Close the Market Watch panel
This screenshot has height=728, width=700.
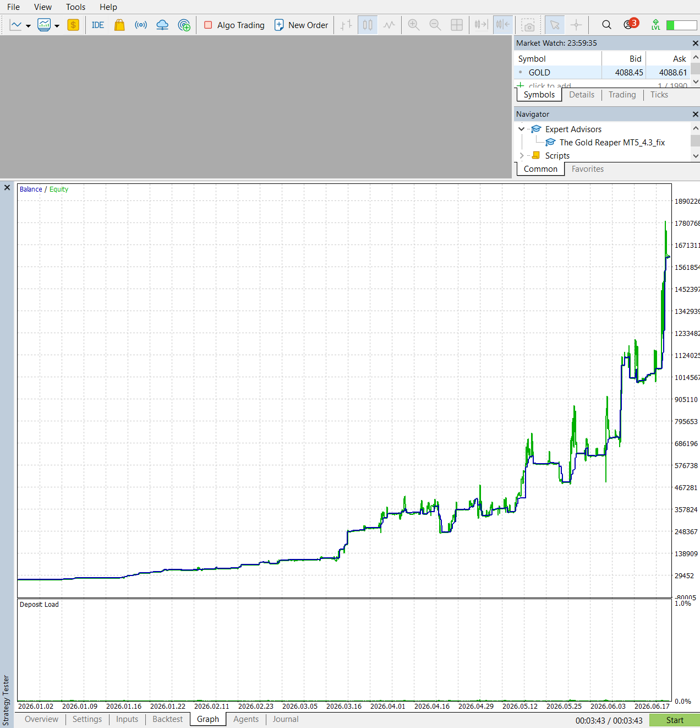[695, 43]
